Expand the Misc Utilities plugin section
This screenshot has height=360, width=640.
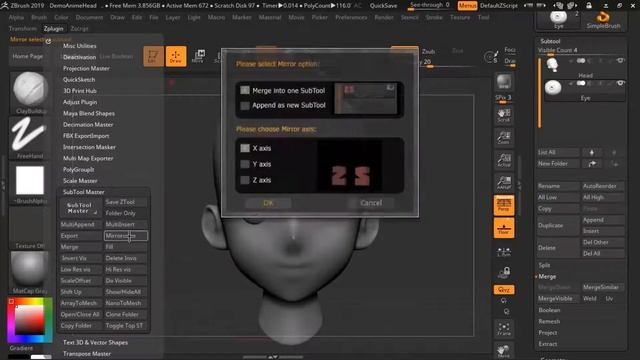(80, 46)
